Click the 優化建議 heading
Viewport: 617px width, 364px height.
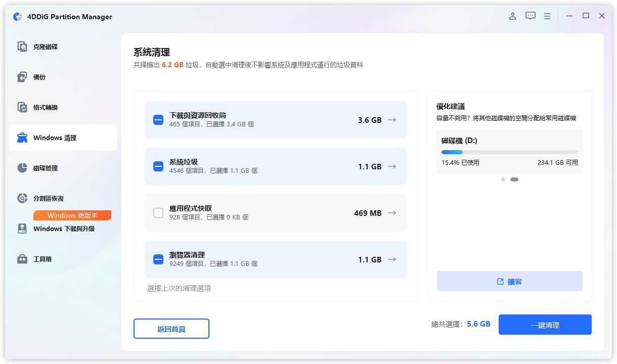451,107
